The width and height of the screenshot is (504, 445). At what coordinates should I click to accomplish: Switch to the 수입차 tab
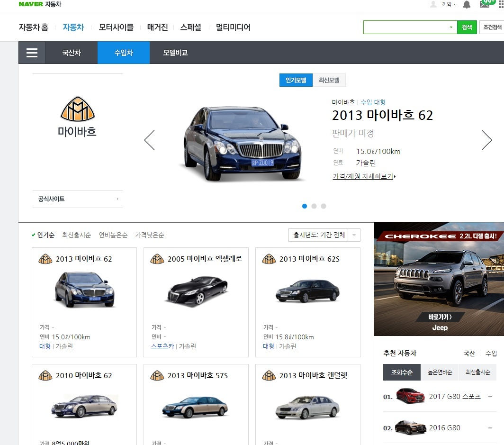pos(124,53)
